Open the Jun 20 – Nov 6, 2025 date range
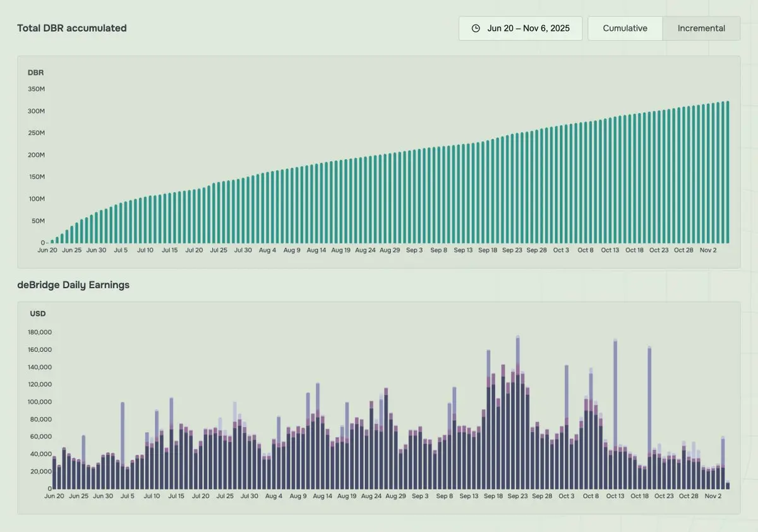The image size is (758, 532). (x=520, y=28)
